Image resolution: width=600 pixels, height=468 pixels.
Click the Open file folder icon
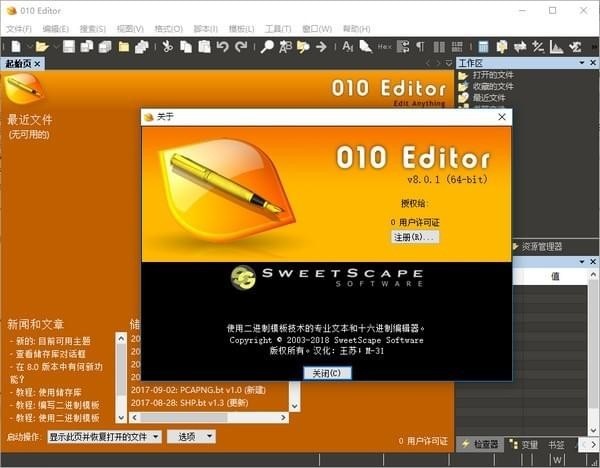click(x=42, y=47)
